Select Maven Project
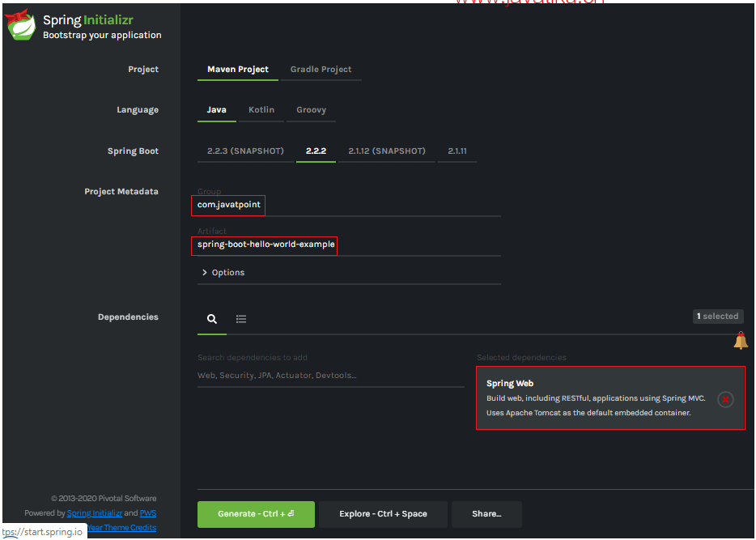The image size is (756, 540). (x=238, y=70)
